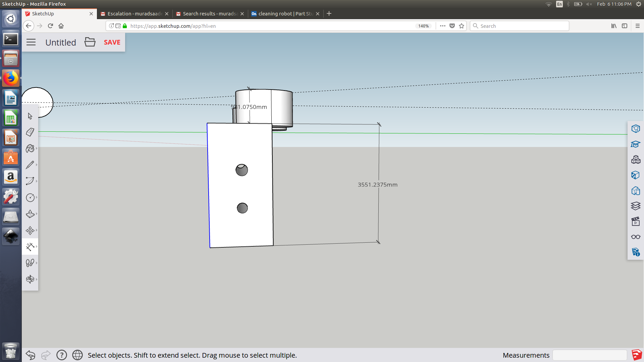Choose the Circle shape tool

click(x=30, y=197)
